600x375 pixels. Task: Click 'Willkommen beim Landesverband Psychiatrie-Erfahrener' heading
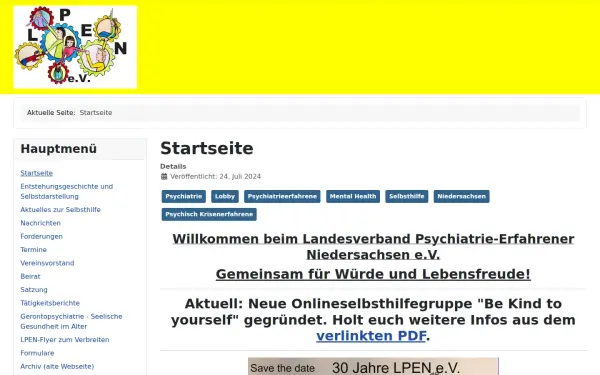point(373,239)
